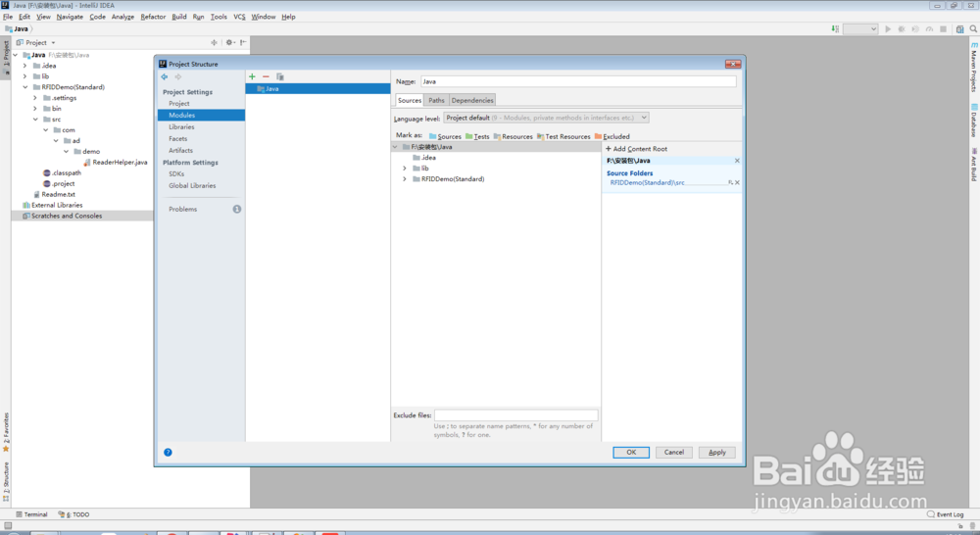Unmark RFIDDemo(Standard)\src source folder
The image size is (980, 535).
coord(738,182)
